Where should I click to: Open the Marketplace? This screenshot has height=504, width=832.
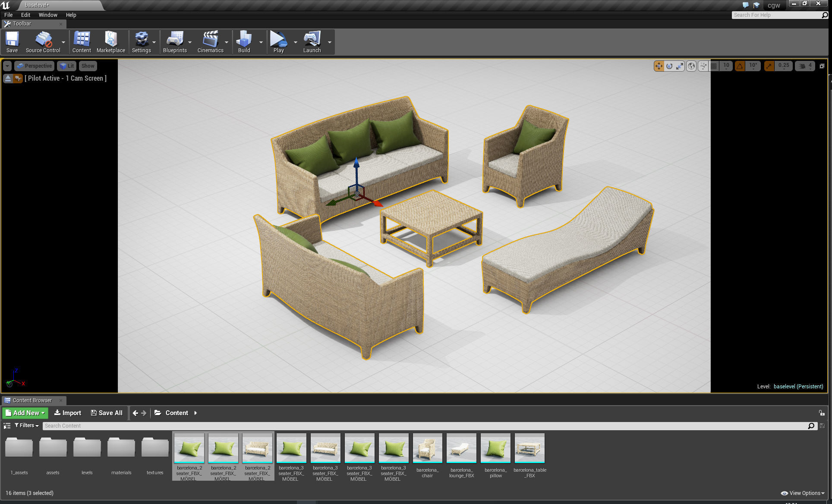coord(111,41)
